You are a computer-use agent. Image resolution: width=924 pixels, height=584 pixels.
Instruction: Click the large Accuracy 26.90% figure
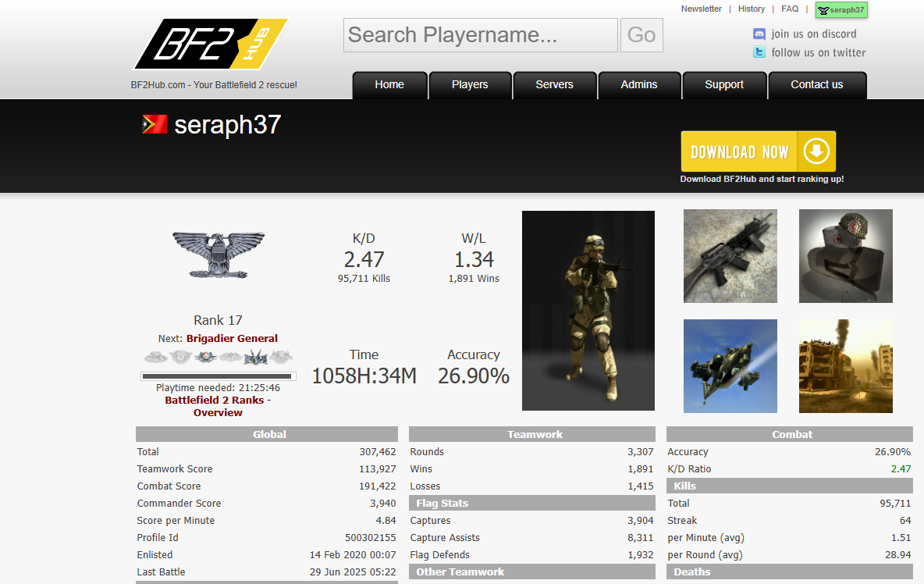click(474, 376)
